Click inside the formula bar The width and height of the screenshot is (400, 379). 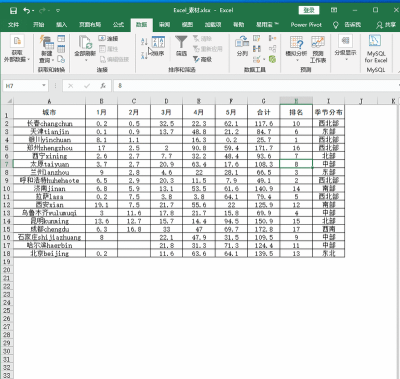click(255, 86)
